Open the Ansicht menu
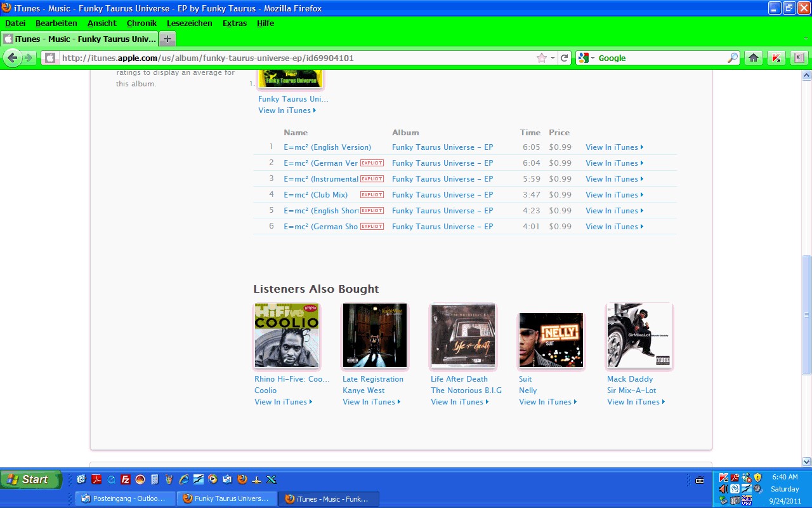Screen dimensions: 812x508 coord(102,23)
